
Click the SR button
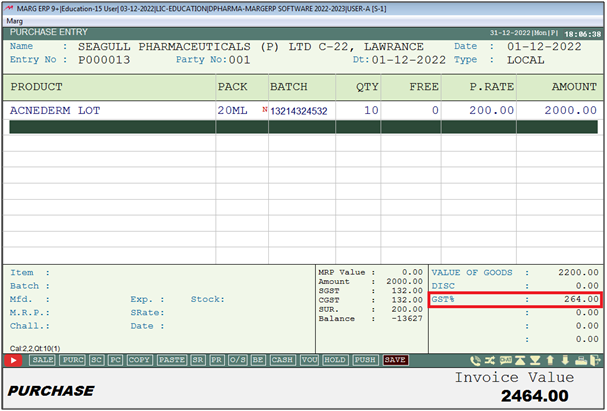click(x=198, y=360)
